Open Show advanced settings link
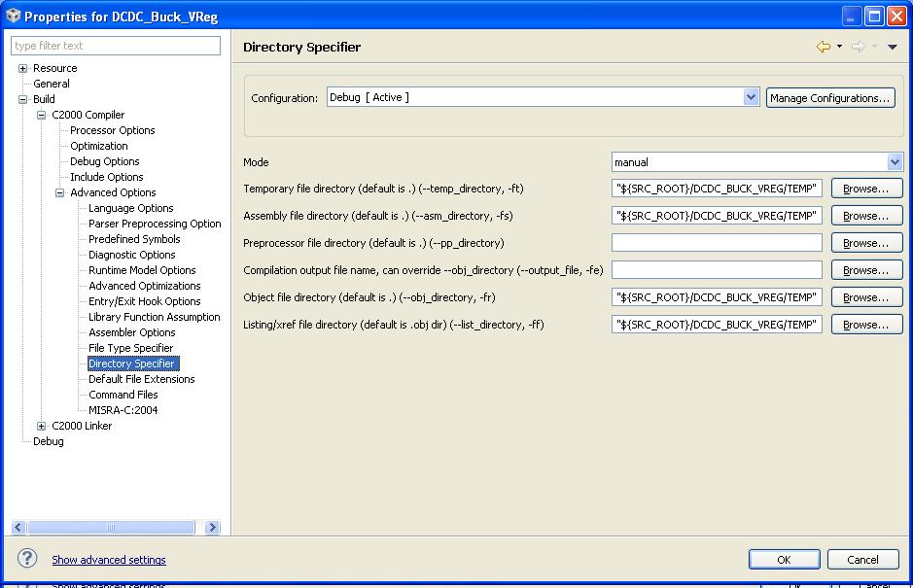Screen dimensions: 913x588 tap(109, 560)
